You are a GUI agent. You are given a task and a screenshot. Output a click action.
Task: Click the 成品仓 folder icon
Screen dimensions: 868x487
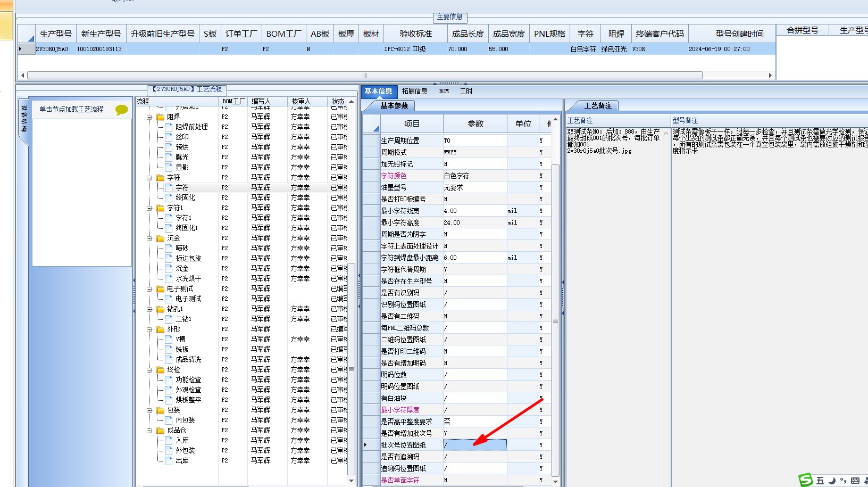160,431
